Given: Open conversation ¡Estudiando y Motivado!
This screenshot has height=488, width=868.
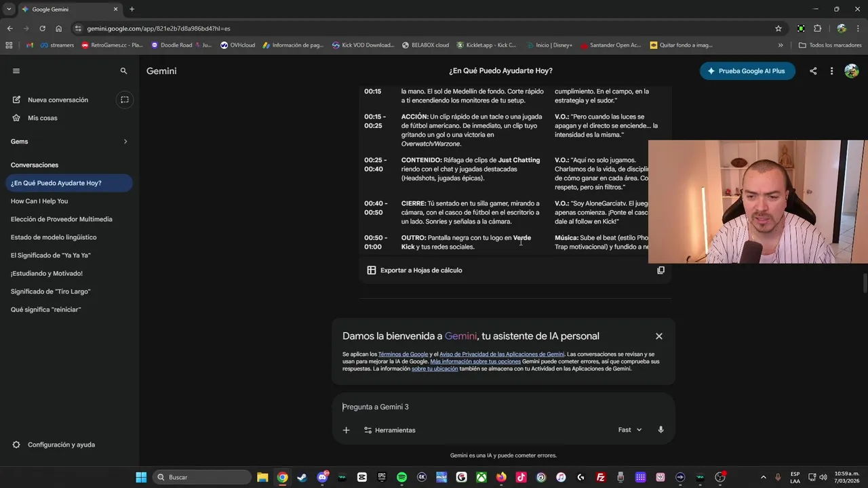Looking at the screenshot, I should click(x=68, y=273).
